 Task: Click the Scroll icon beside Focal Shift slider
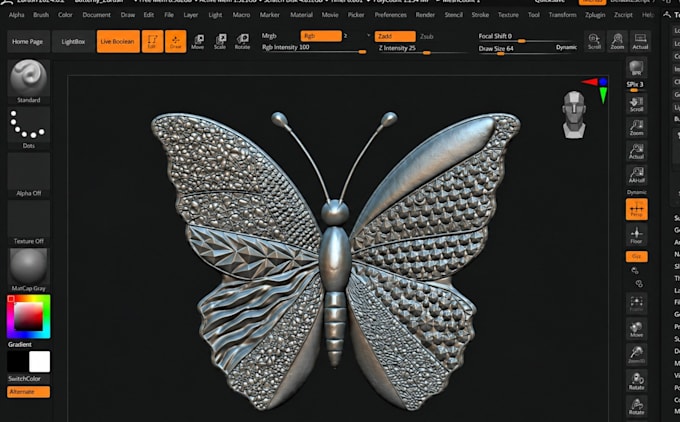[x=594, y=41]
